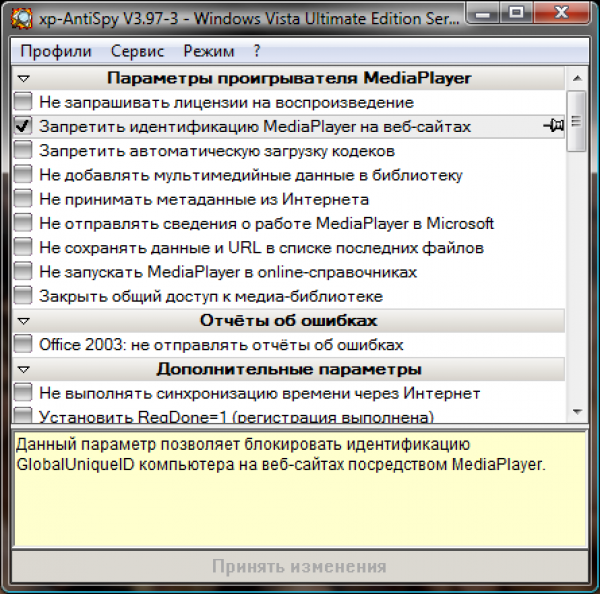Click the yellow description panel text
600x594 pixels.
tap(281, 454)
